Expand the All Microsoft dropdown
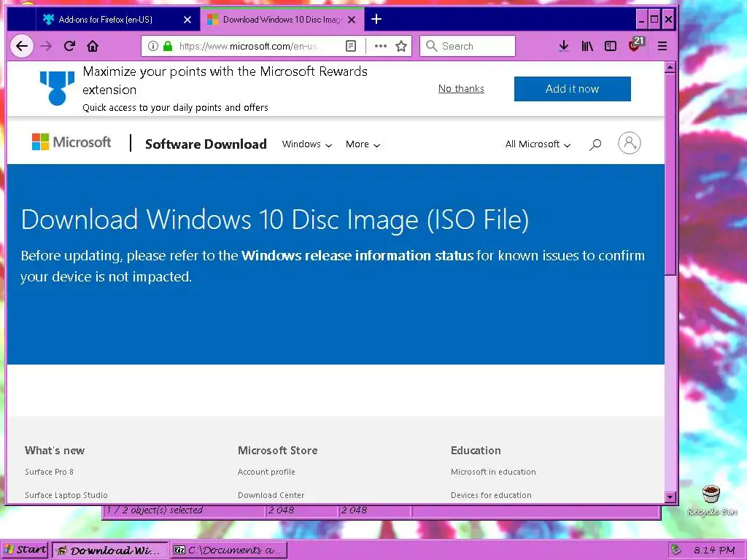747x560 pixels. [538, 144]
